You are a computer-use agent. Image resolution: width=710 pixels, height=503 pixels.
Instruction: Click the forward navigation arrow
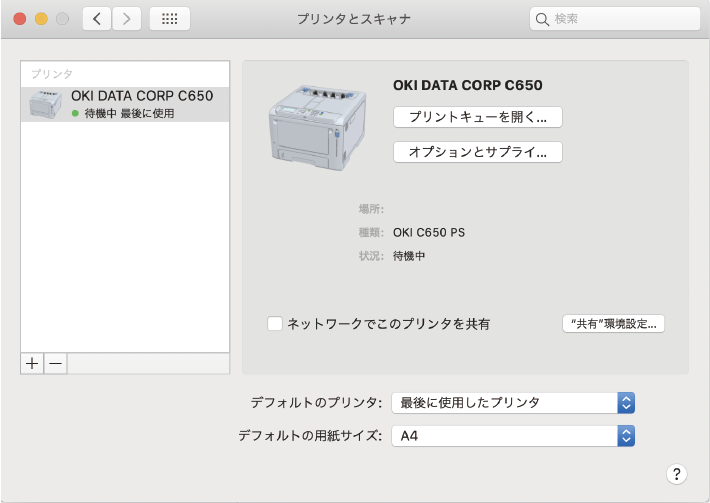tap(127, 19)
